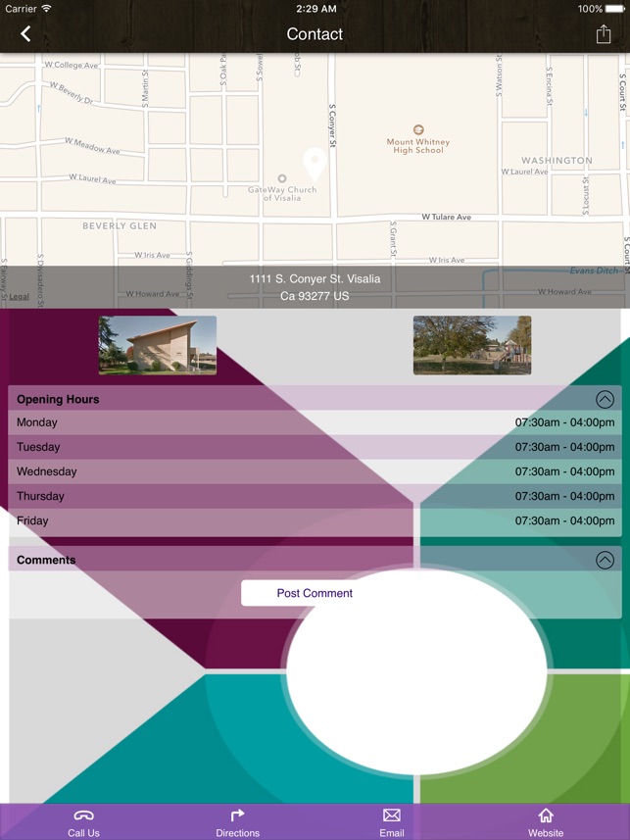Tap the Website home icon

(x=546, y=815)
